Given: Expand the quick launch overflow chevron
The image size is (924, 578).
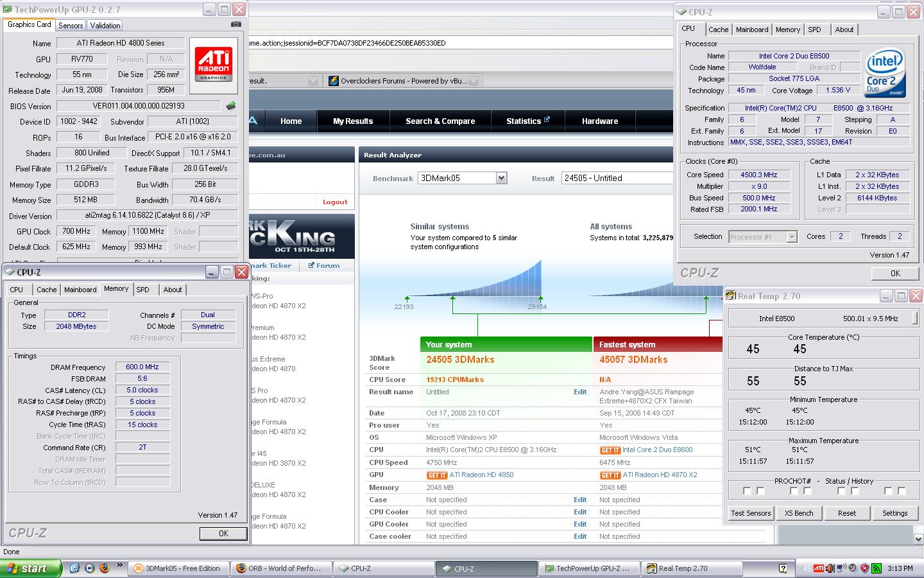Looking at the screenshot, I should [119, 566].
